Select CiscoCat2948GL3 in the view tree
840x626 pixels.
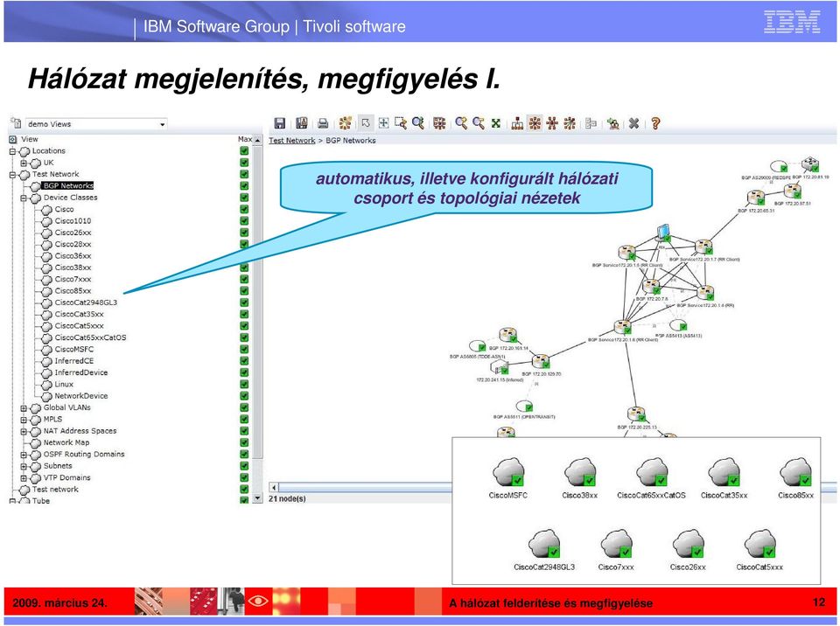(x=86, y=303)
